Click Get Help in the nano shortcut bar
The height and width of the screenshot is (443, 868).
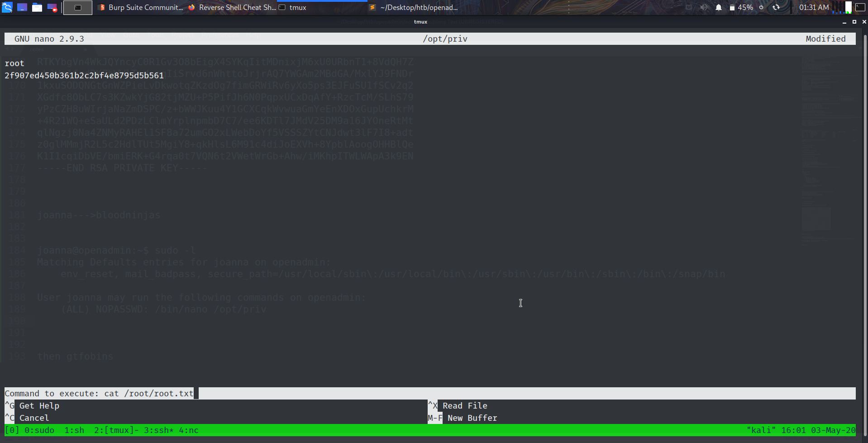39,405
